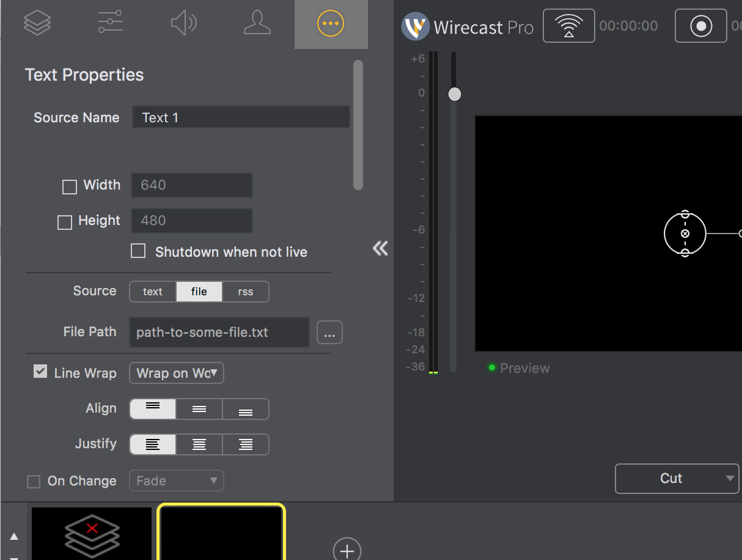
Task: Uncheck the Line Wrap checkbox
Action: [x=40, y=372]
